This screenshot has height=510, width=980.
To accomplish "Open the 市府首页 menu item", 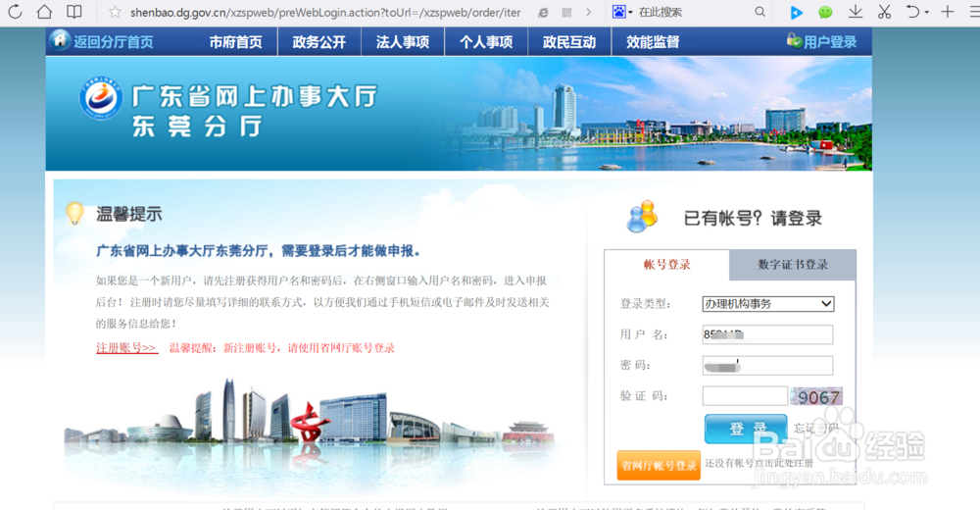I will tap(235, 42).
